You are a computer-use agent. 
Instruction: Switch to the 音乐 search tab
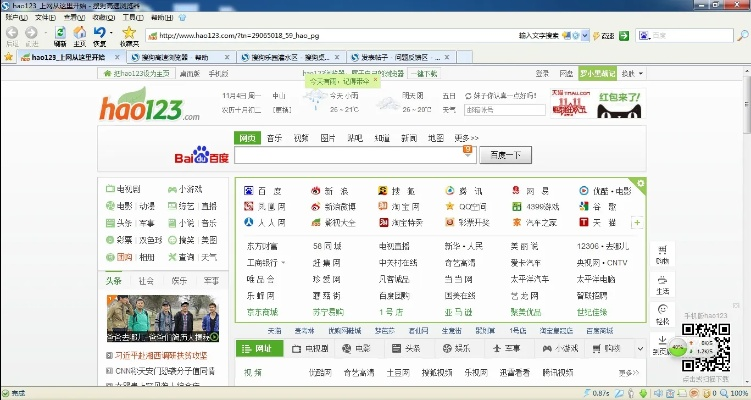coord(274,137)
